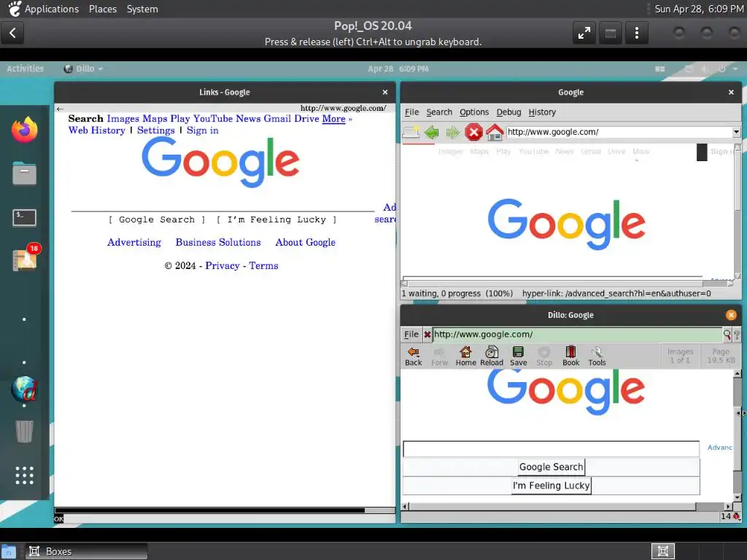Open Search menu in Google window

click(438, 112)
